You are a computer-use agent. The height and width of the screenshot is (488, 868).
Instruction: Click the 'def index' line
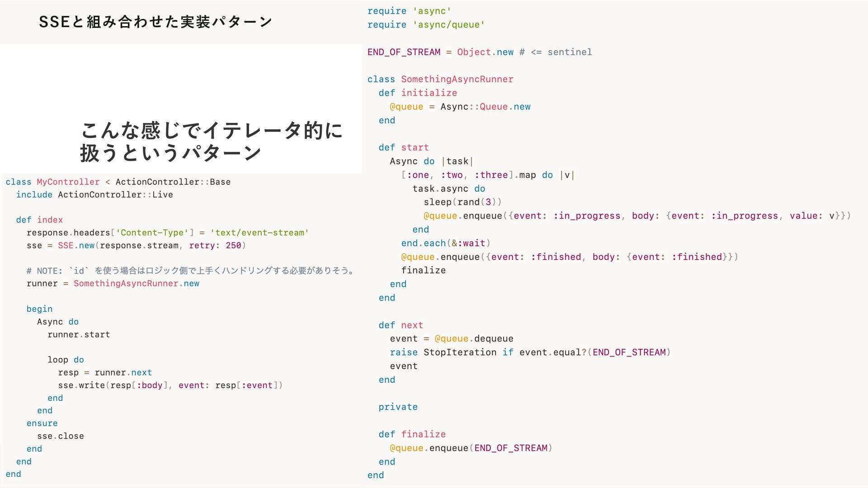[x=39, y=220]
